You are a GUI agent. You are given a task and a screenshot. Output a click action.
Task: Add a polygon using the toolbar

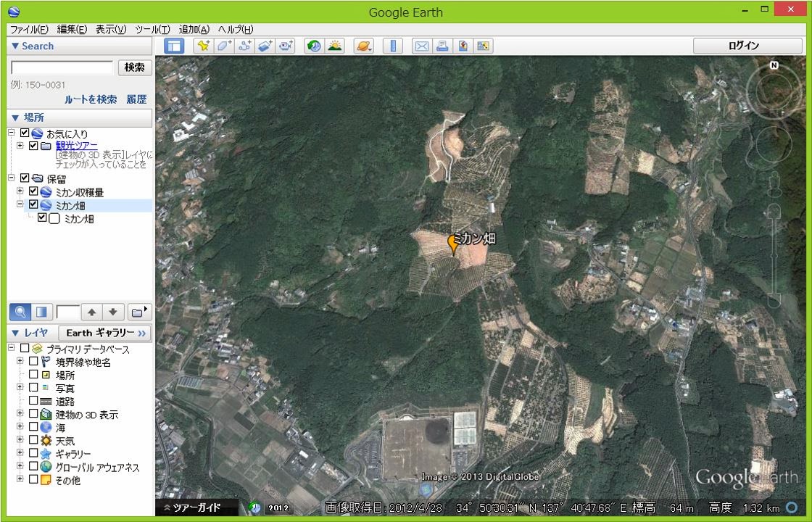tap(224, 46)
